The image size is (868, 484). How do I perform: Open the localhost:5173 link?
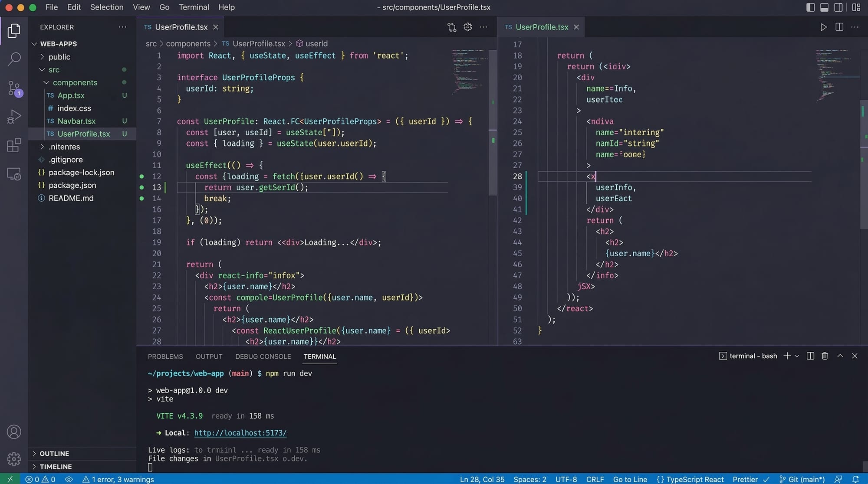240,433
